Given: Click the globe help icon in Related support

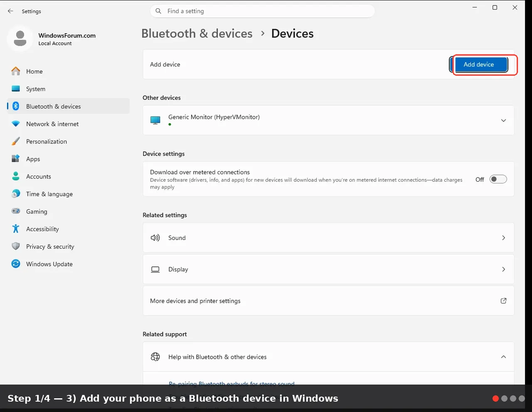Looking at the screenshot, I should [x=155, y=357].
